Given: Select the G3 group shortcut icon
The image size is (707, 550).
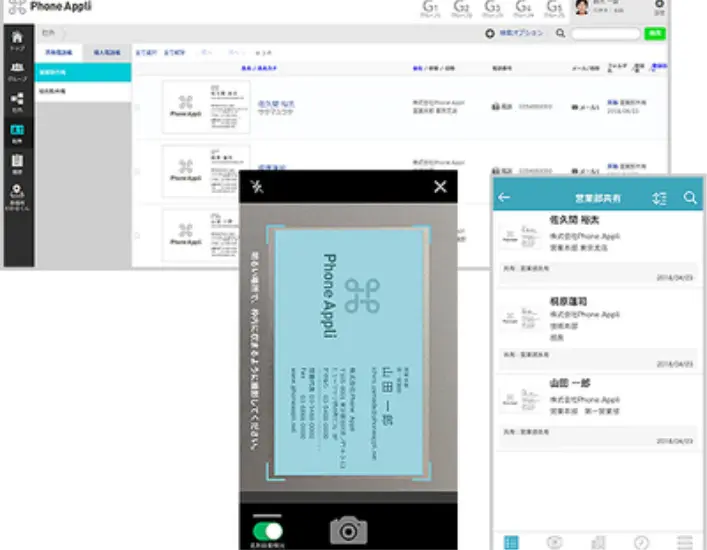Looking at the screenshot, I should pyautogui.click(x=492, y=7).
